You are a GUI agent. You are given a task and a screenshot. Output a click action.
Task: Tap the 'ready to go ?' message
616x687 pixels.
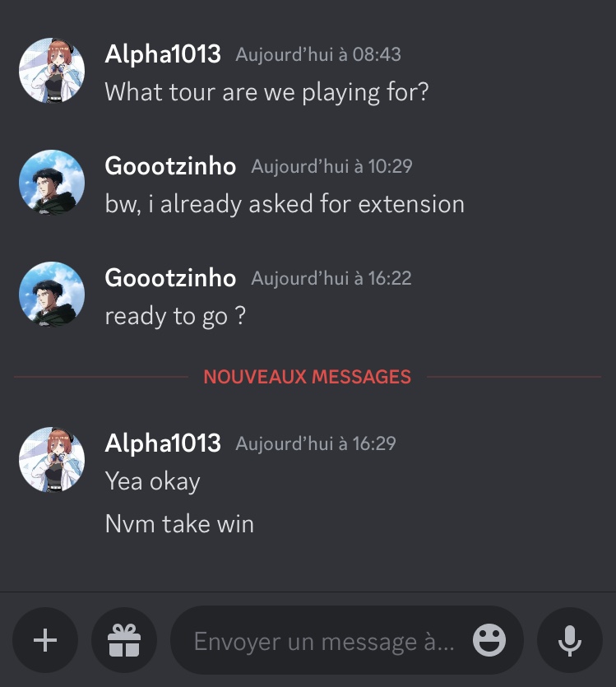tap(175, 316)
